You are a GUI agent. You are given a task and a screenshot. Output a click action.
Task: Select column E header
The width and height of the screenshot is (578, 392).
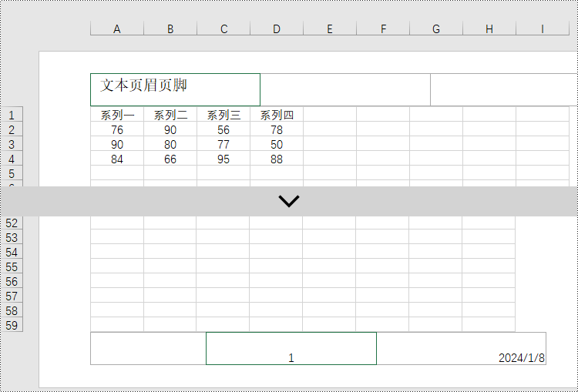(330, 28)
